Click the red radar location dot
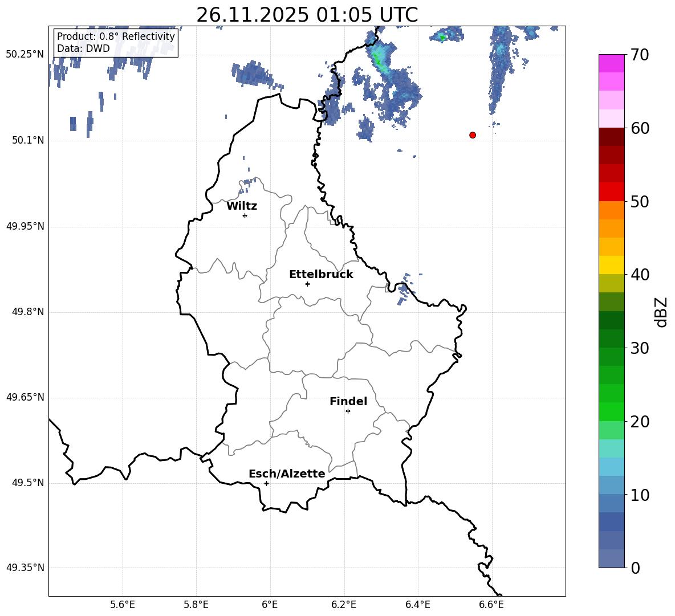Image resolution: width=675 pixels, height=616 pixels. (x=473, y=135)
